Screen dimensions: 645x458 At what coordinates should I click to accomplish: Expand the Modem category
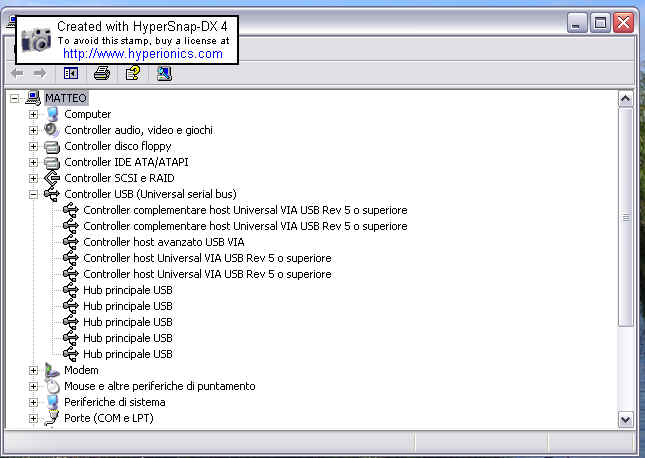coord(33,371)
